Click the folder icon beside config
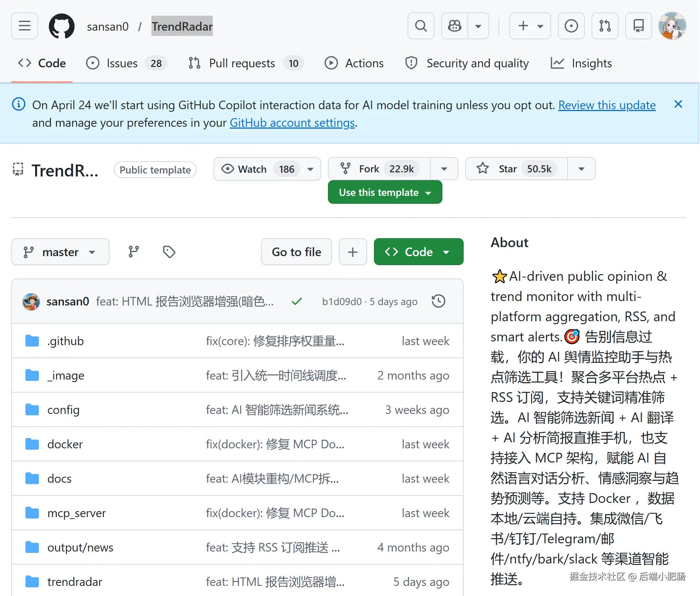Image resolution: width=700 pixels, height=596 pixels. point(32,410)
